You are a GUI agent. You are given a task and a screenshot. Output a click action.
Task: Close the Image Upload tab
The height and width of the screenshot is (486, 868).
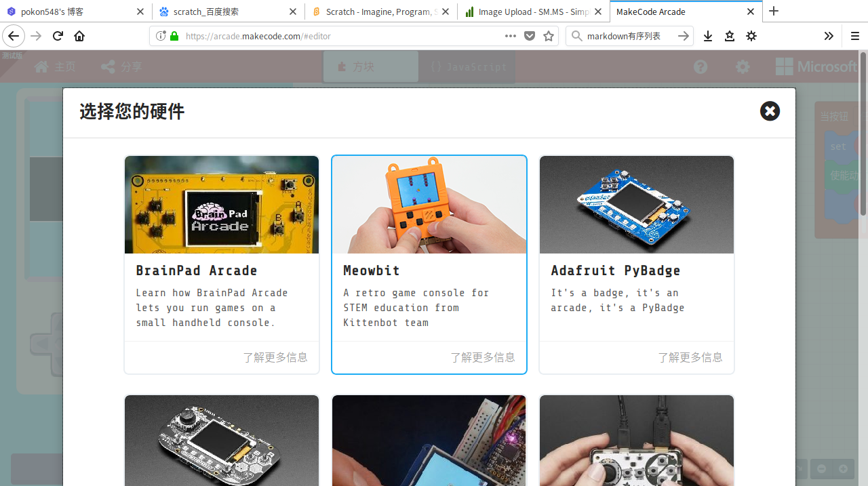point(598,12)
